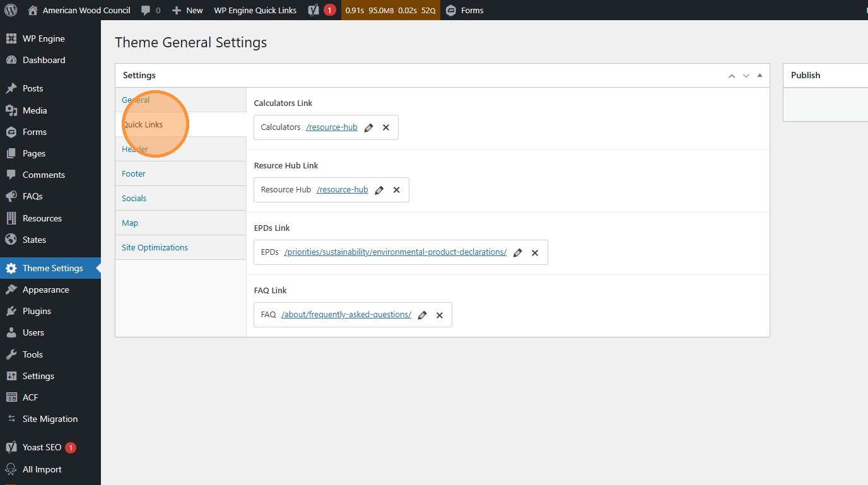This screenshot has height=485, width=868.
Task: Edit the EPDs link with pencil icon
Action: pyautogui.click(x=518, y=252)
